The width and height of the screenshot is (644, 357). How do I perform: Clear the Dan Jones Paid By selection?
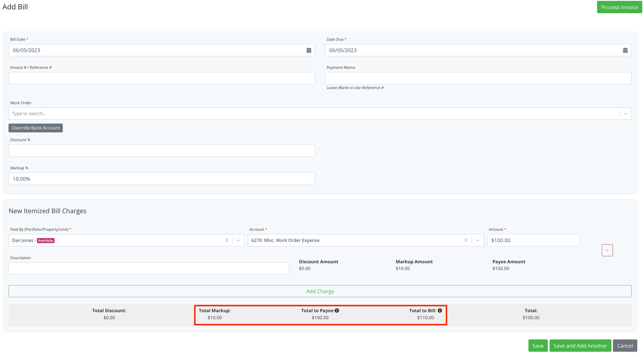coord(227,240)
